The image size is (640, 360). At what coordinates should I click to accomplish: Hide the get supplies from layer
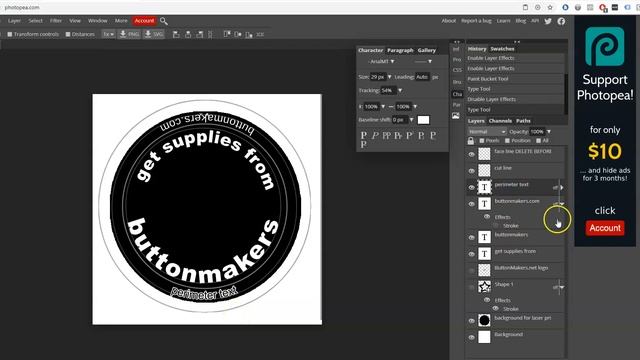pos(471,254)
